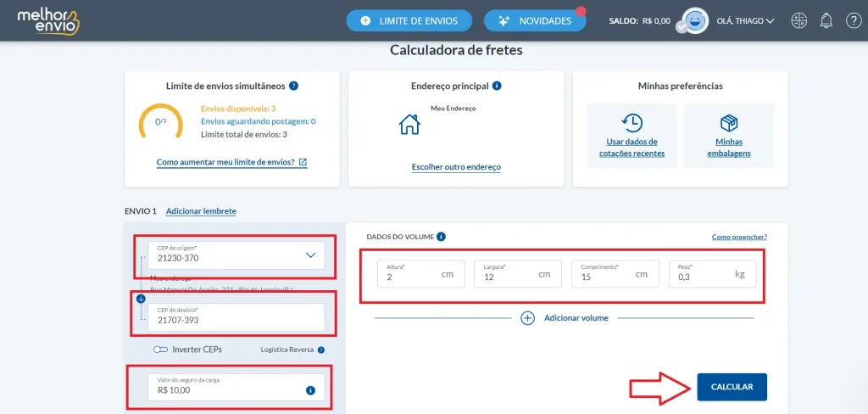Open Como preencher? link
The width and height of the screenshot is (868, 414).
click(739, 237)
